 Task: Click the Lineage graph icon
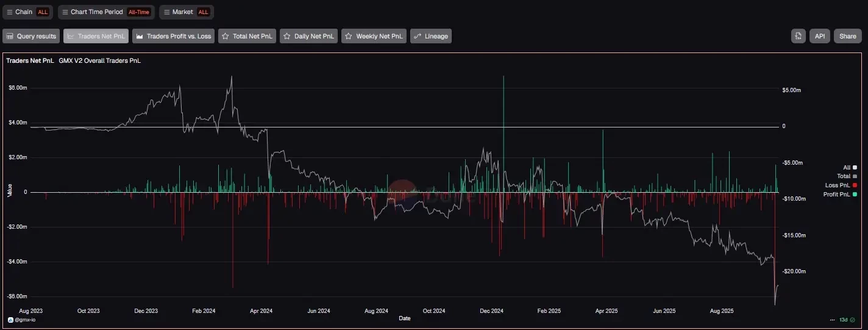point(417,37)
